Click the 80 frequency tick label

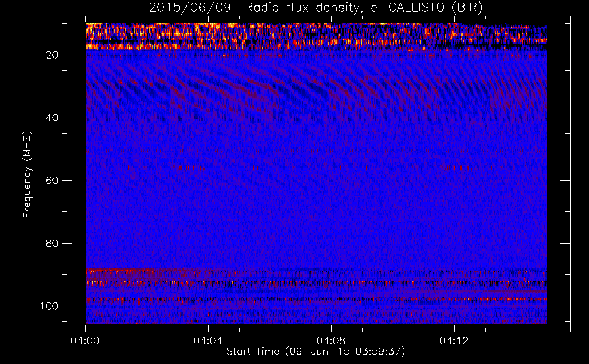click(x=52, y=244)
